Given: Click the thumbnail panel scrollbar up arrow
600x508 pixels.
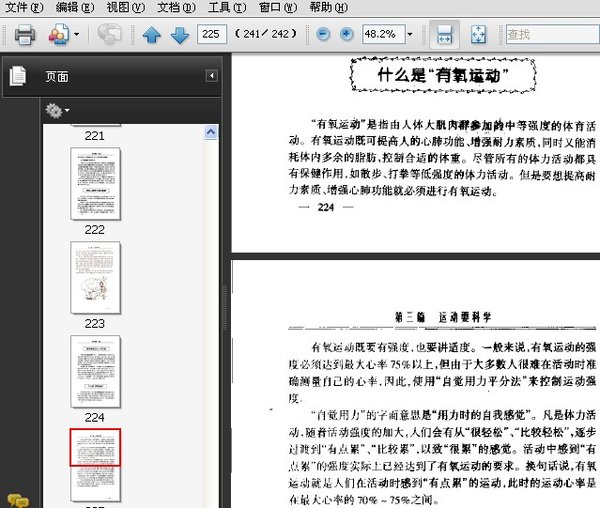Looking at the screenshot, I should 212,131.
